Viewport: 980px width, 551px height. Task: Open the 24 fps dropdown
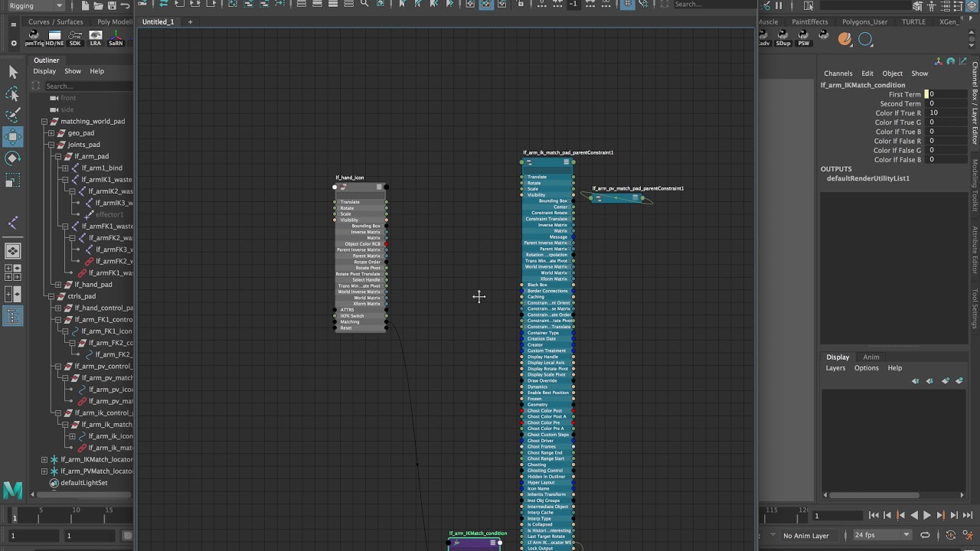click(x=882, y=535)
